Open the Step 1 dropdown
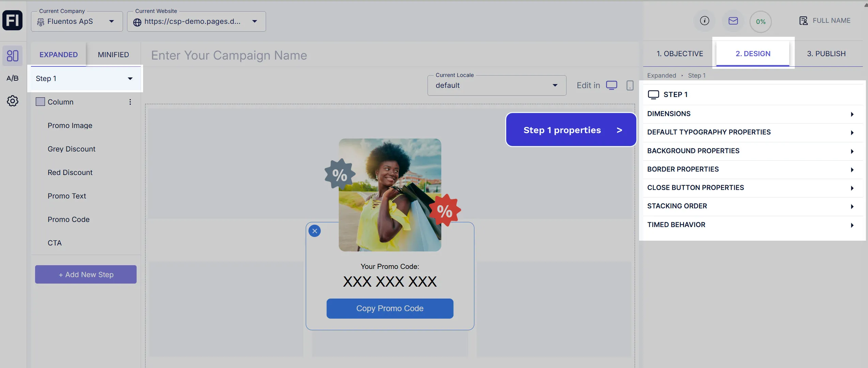The width and height of the screenshot is (868, 368). [84, 79]
